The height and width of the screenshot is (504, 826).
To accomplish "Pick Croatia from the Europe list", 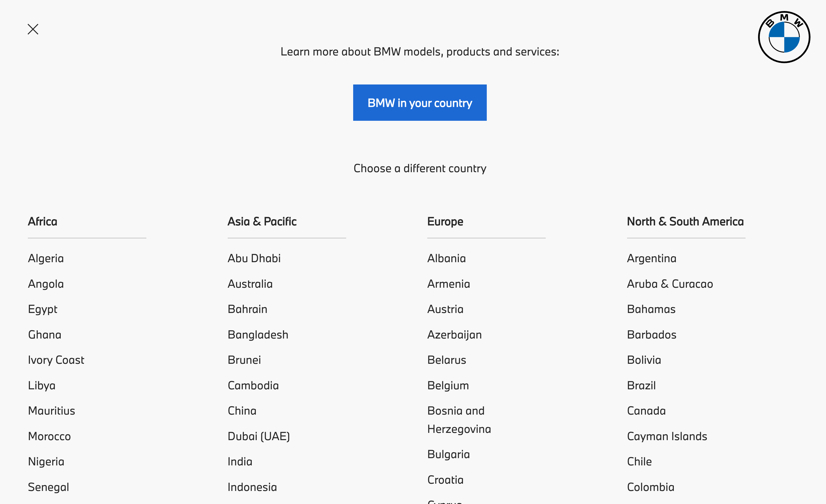I will (446, 480).
